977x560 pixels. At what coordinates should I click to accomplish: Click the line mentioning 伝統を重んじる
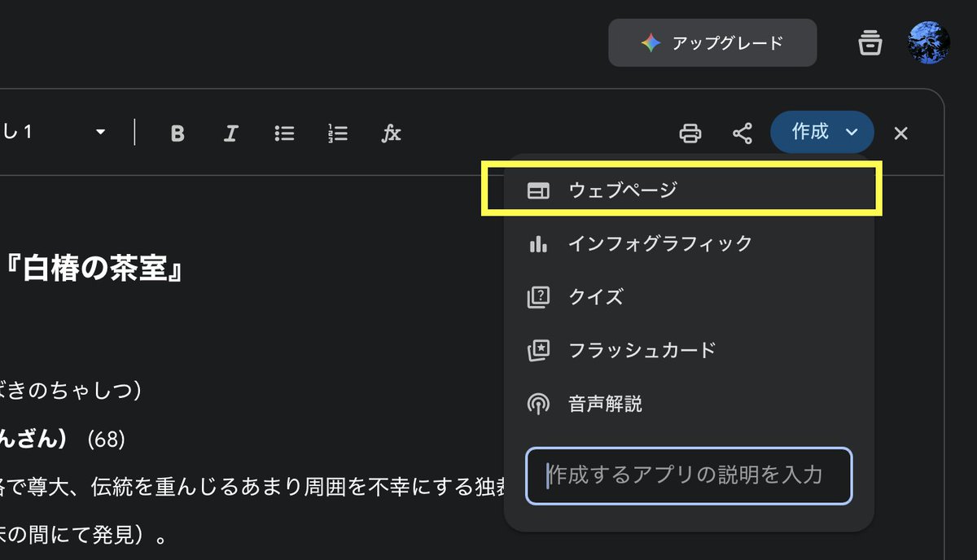(252, 488)
